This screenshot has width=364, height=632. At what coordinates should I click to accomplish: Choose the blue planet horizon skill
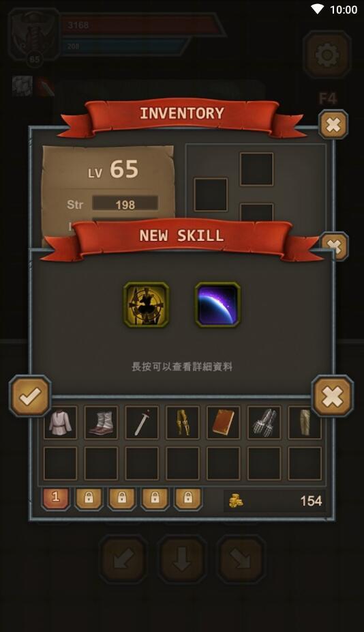[217, 304]
